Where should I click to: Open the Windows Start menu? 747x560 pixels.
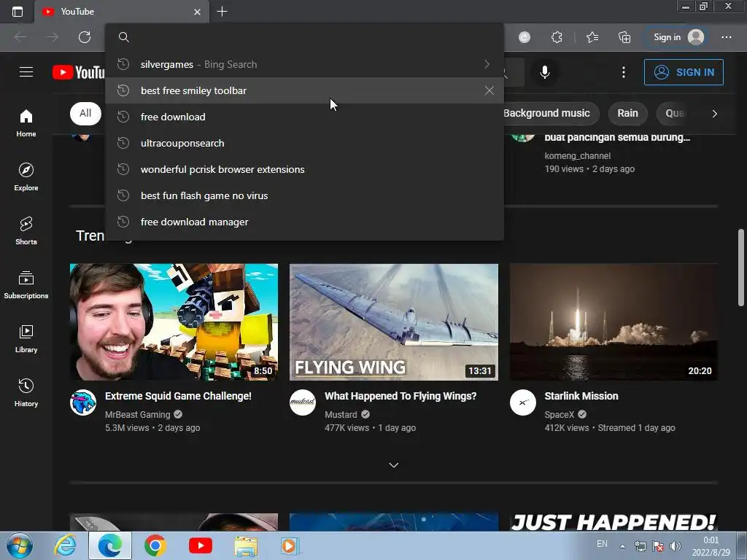pos(20,545)
